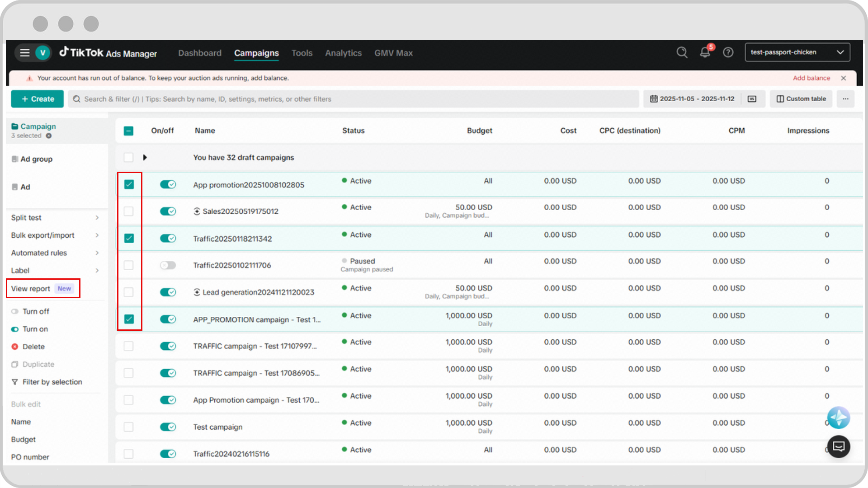
Task: Open notifications bell icon
Action: 705,52
